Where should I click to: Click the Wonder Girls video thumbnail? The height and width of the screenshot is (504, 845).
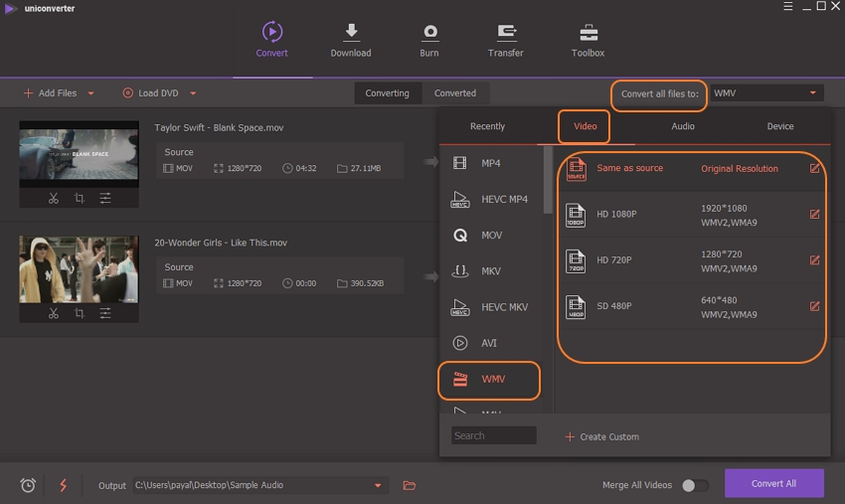pyautogui.click(x=80, y=269)
